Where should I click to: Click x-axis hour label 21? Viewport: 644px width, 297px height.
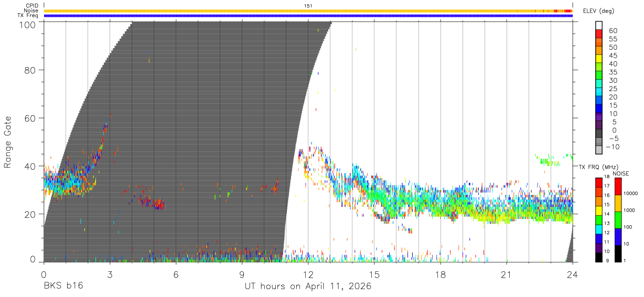coord(507,274)
